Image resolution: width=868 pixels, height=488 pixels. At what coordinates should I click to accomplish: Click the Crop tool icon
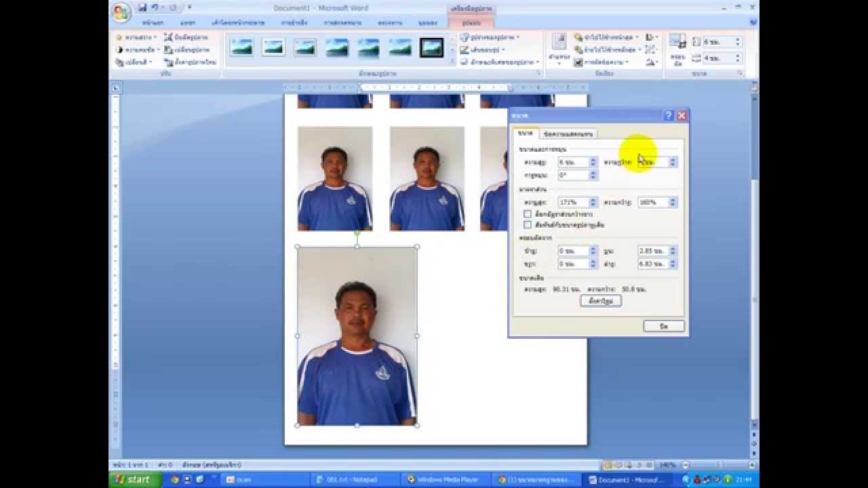(677, 49)
